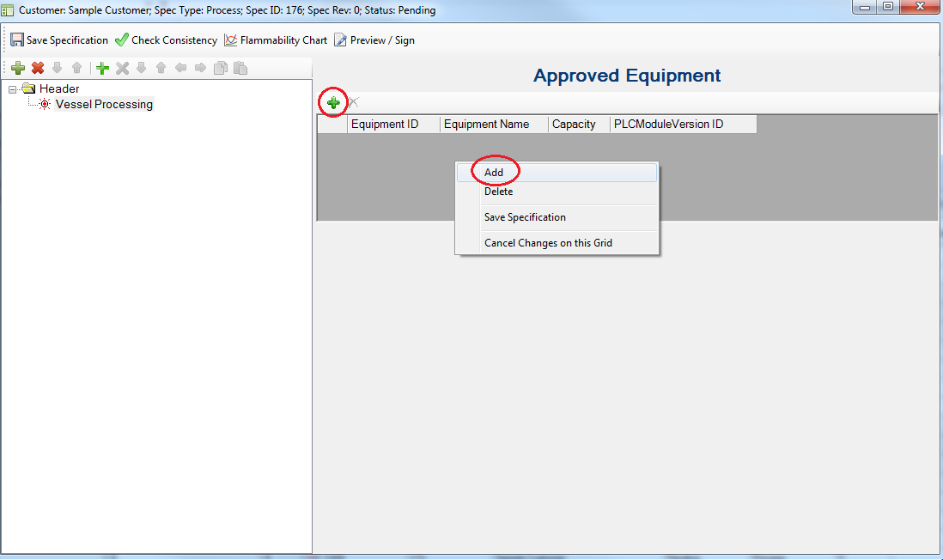Click the paste clipboard icon in tree toolbar
Screen dimensions: 943x560
pyautogui.click(x=240, y=68)
